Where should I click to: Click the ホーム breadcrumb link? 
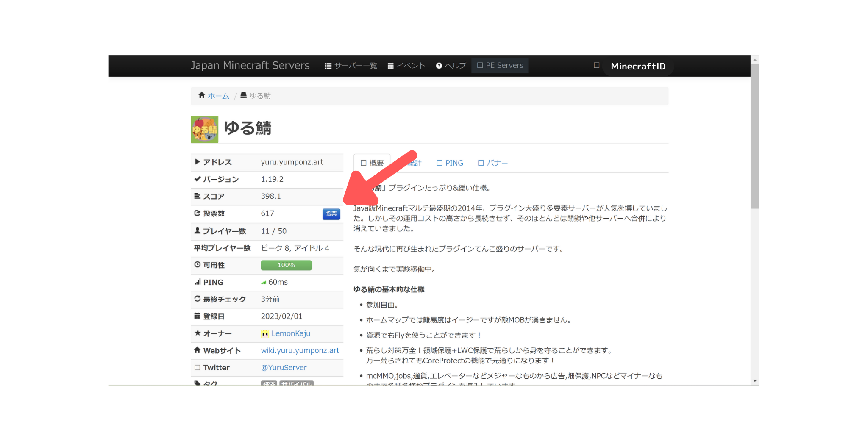[218, 96]
